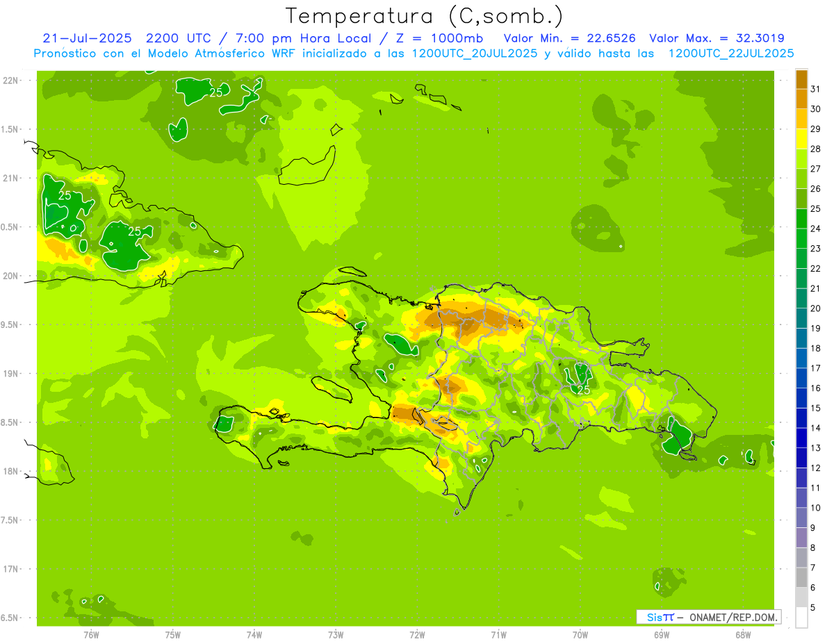Click the '30' value on the color bar
Image resolution: width=834 pixels, height=644 pixels.
pyautogui.click(x=815, y=109)
